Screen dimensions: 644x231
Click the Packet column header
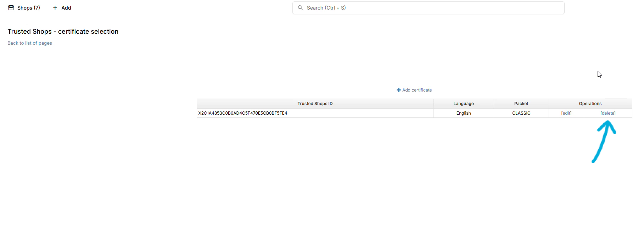(521, 104)
